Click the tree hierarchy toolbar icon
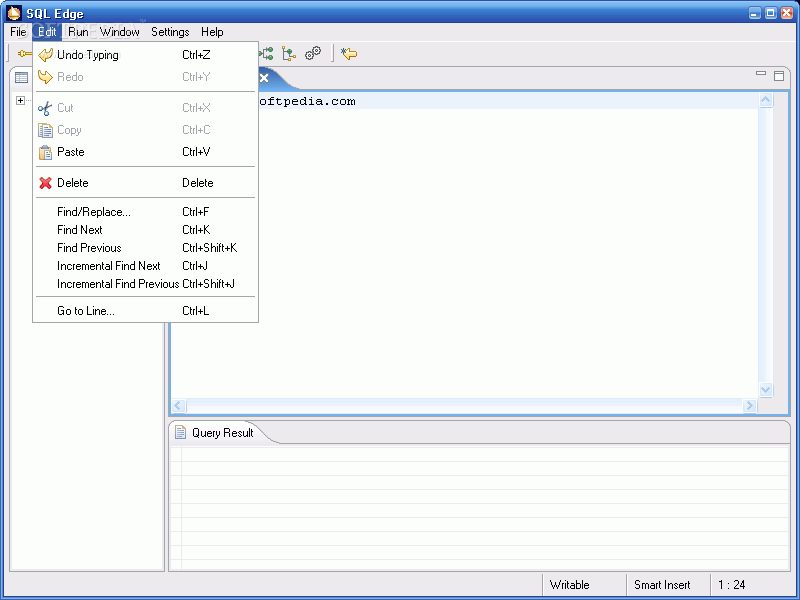This screenshot has width=800, height=600. (x=289, y=54)
